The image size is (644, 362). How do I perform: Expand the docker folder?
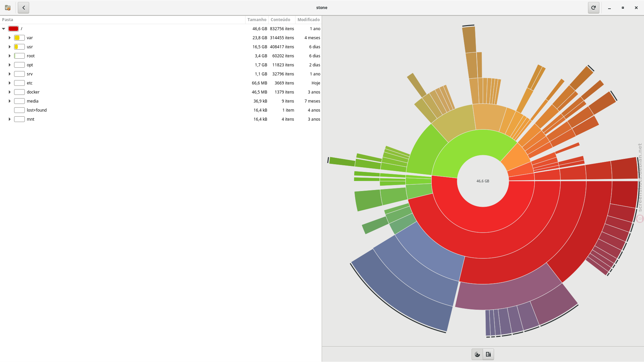click(x=10, y=92)
